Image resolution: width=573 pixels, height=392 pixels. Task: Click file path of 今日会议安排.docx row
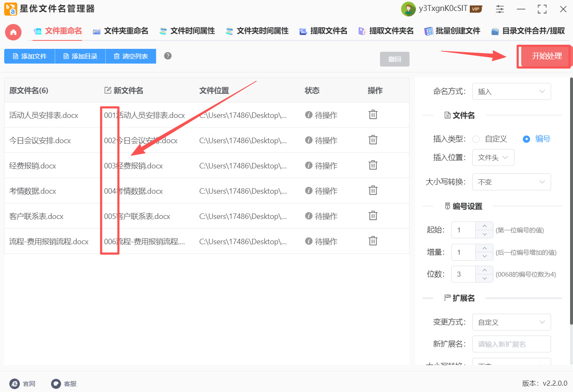pos(243,140)
